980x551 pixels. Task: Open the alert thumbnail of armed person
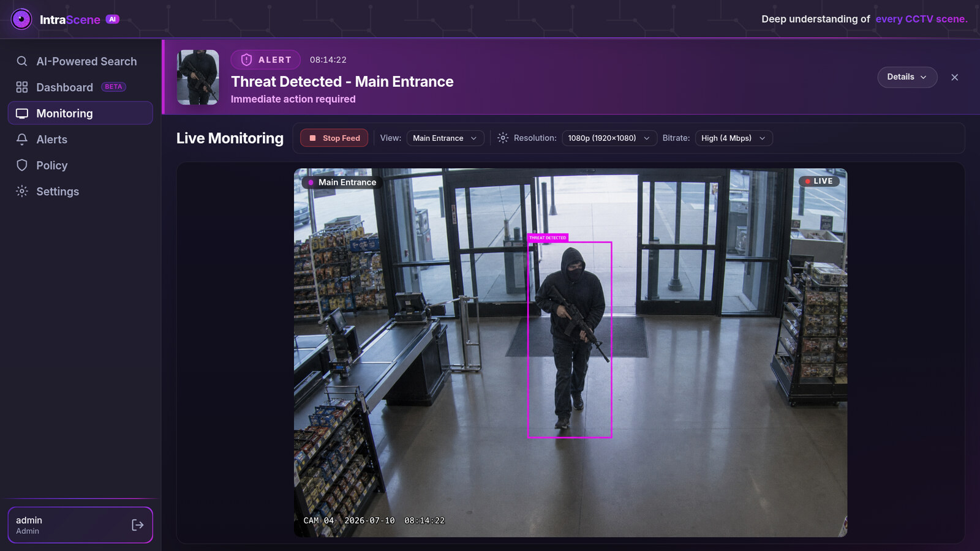pyautogui.click(x=198, y=77)
